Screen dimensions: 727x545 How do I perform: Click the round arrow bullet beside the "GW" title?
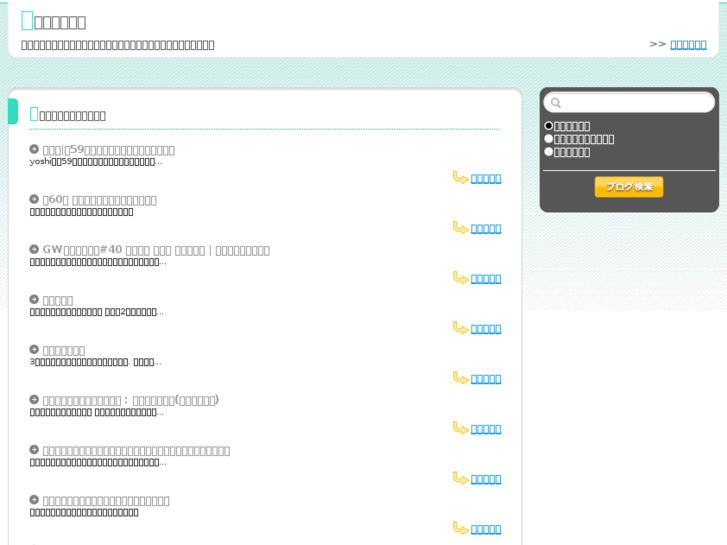(x=34, y=249)
